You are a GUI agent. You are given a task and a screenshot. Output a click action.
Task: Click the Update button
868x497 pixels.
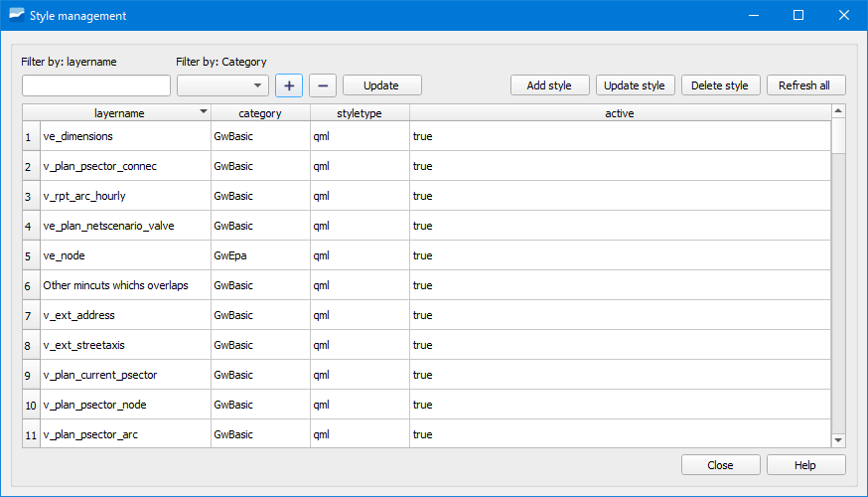click(381, 85)
